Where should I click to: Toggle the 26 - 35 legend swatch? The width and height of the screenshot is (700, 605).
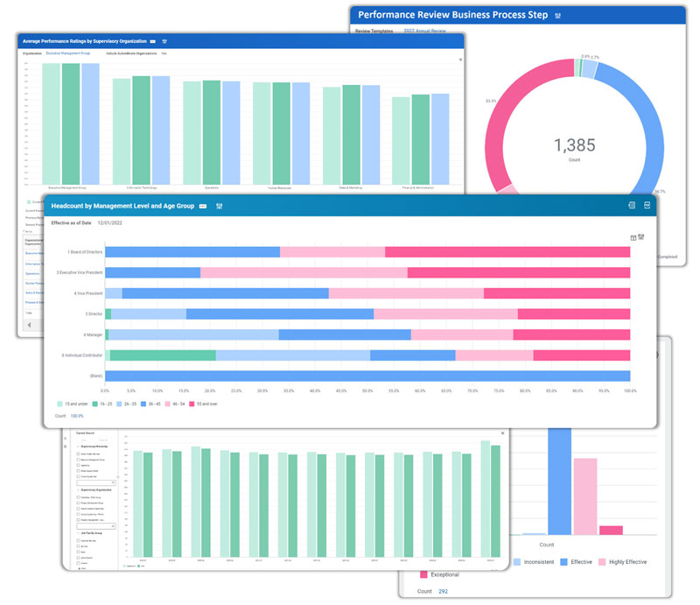click(119, 404)
